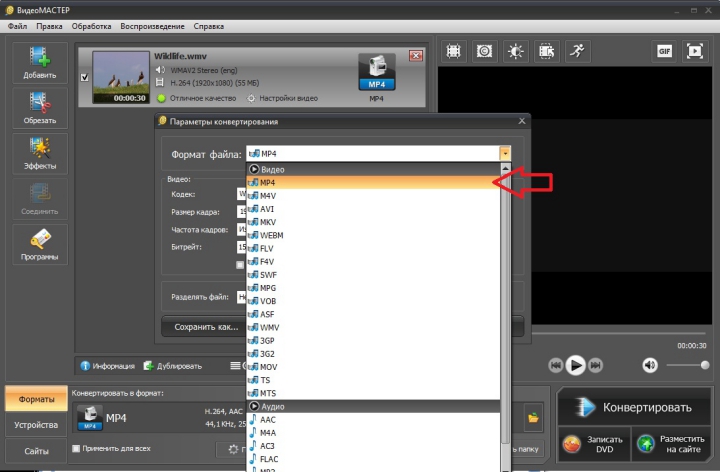Click the volume slider handle
This screenshot has width=720, height=472.
click(705, 365)
